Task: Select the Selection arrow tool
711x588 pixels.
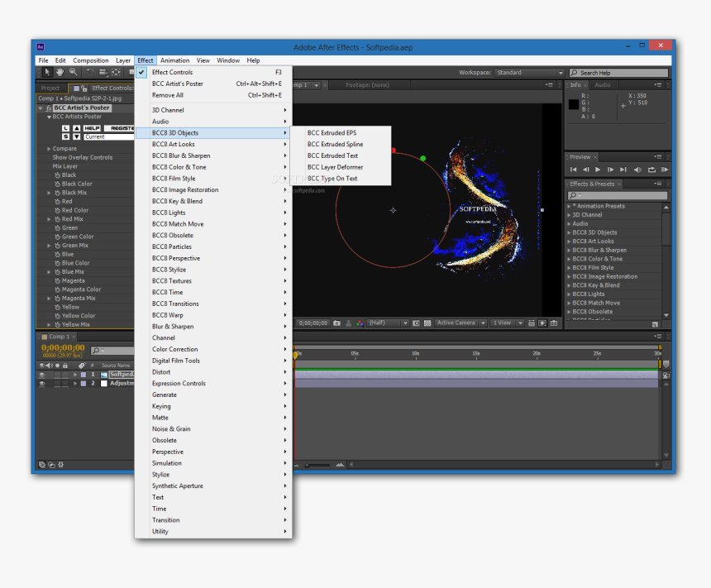Action: coord(47,72)
